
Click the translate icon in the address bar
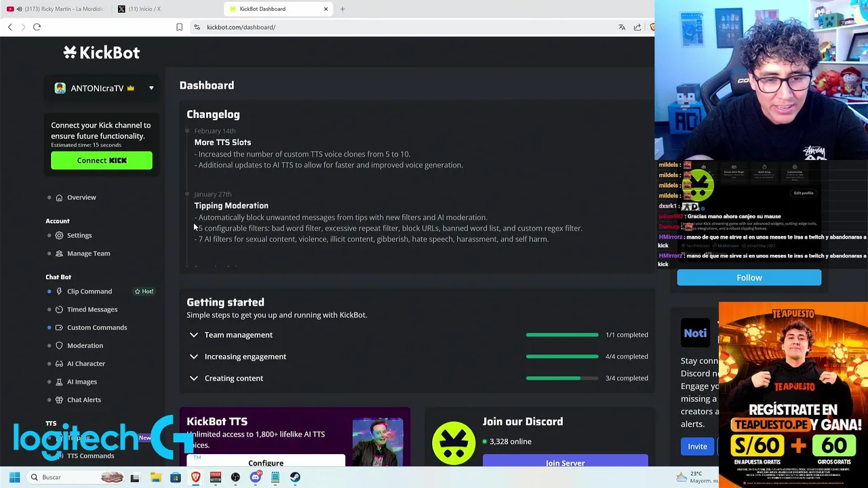(x=622, y=27)
